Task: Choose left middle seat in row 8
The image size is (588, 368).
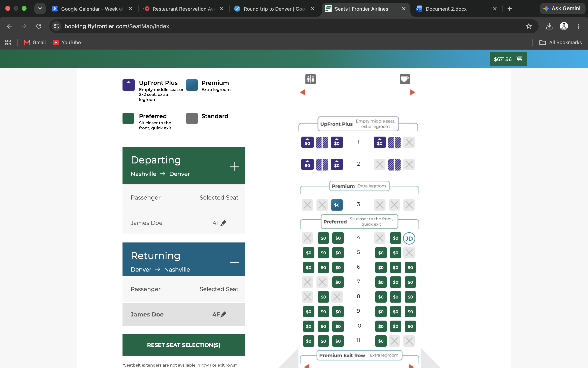Action: [323, 297]
